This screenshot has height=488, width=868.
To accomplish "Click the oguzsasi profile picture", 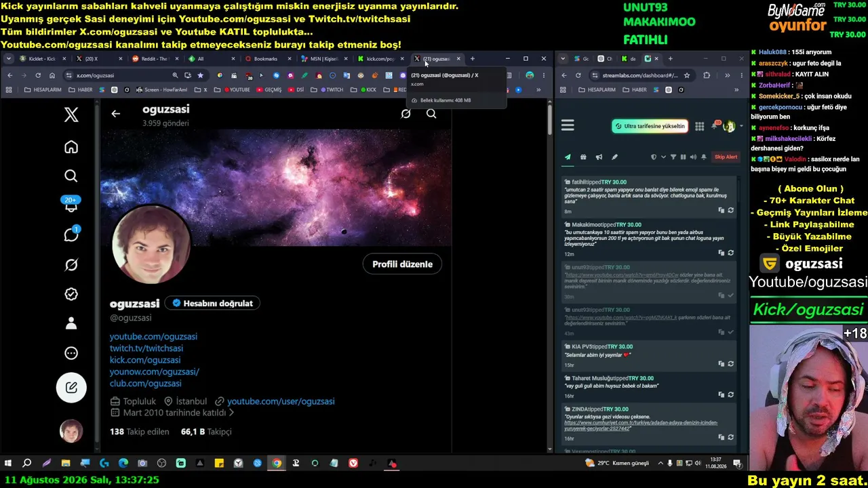I will 151,244.
